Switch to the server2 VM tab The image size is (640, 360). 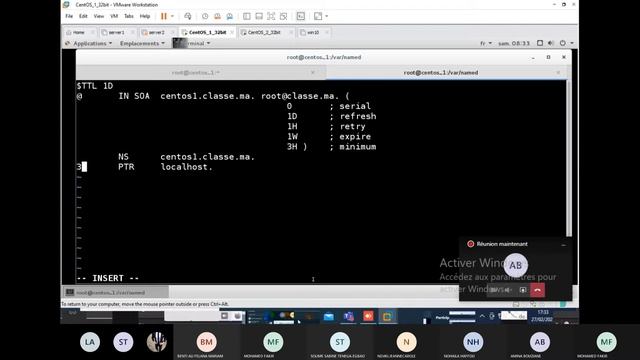click(156, 32)
